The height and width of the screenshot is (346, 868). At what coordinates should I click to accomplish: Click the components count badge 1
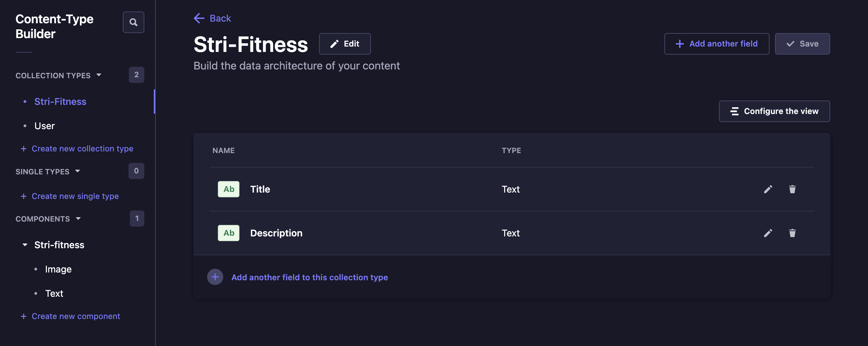(137, 219)
